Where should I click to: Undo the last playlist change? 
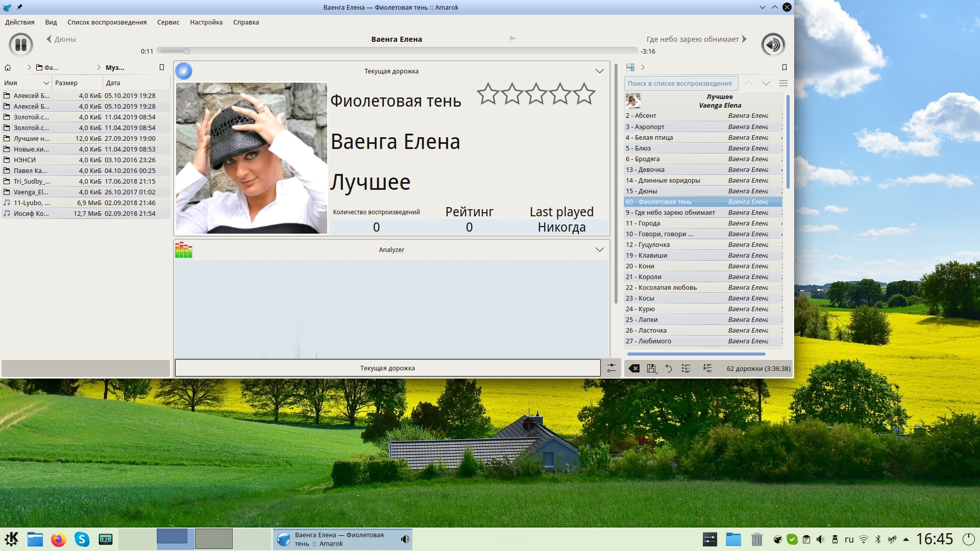(669, 368)
